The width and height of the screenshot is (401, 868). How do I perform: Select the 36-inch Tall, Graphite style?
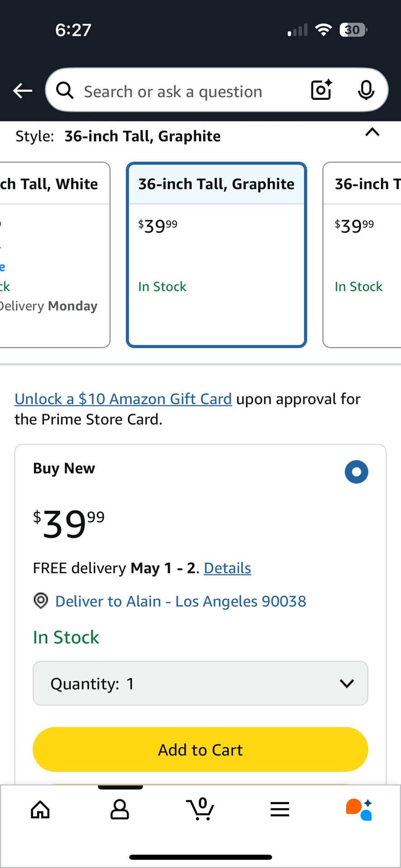(216, 255)
